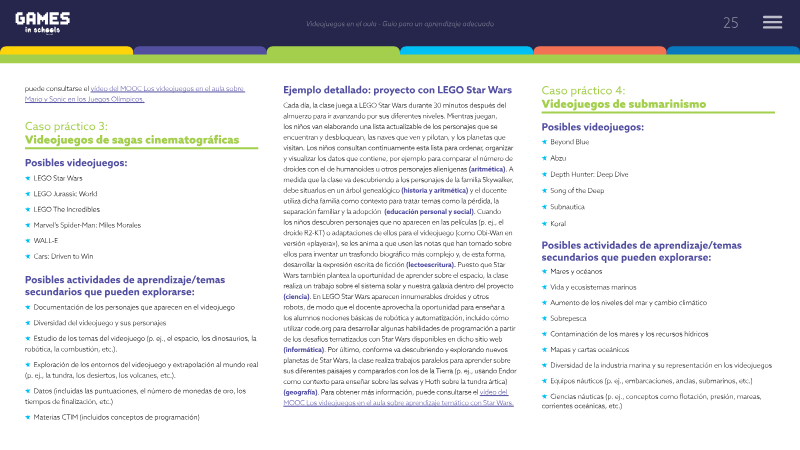This screenshot has width=800, height=450.
Task: Click the Ejemplo detallado LEGO Star Wars heading
Action: coord(397,90)
